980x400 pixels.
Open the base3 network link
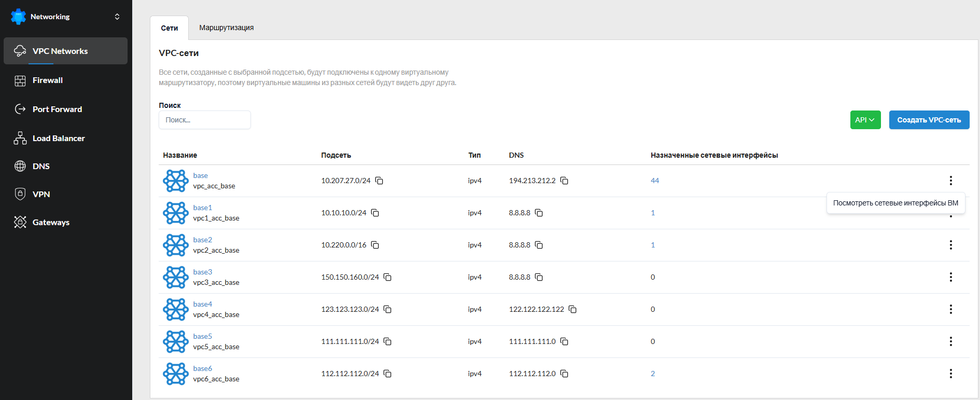[x=202, y=272]
